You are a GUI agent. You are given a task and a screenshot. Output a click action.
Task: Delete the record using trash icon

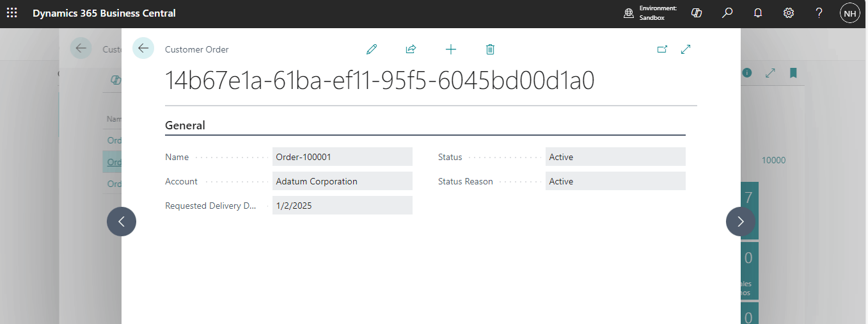click(x=490, y=49)
